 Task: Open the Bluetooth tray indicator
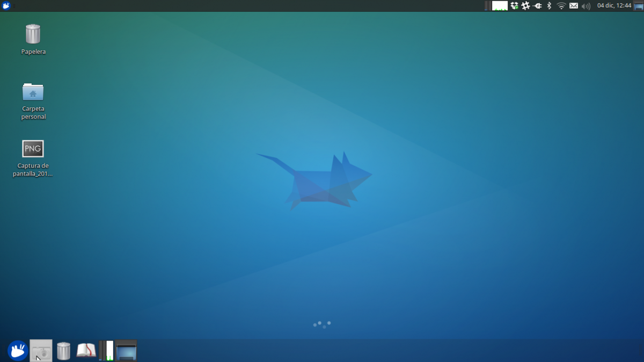coord(549,6)
